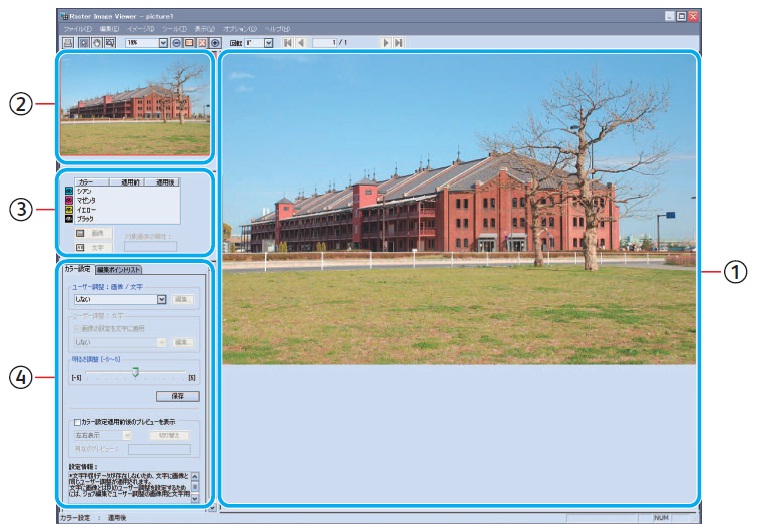The width and height of the screenshot is (762, 531).
Task: Go to the next page
Action: tap(386, 44)
